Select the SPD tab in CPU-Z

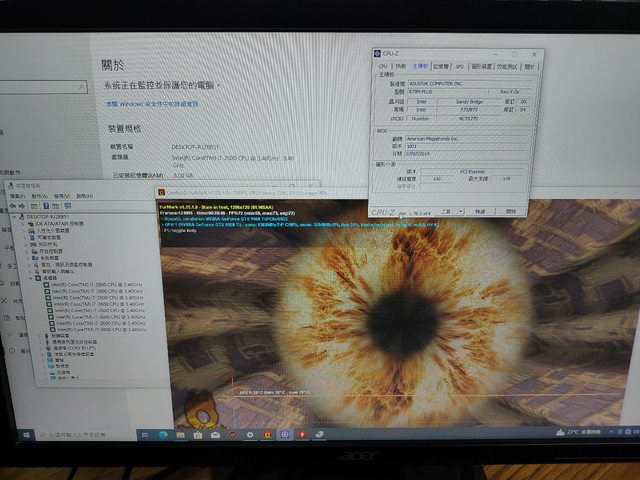[461, 66]
